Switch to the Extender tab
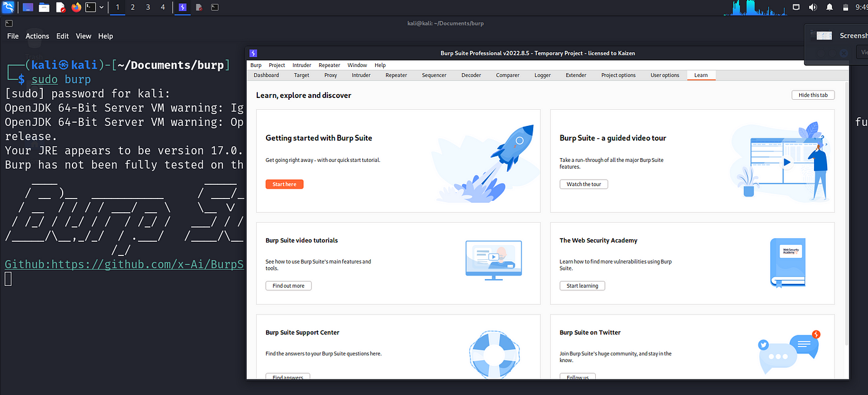868x395 pixels. point(576,75)
